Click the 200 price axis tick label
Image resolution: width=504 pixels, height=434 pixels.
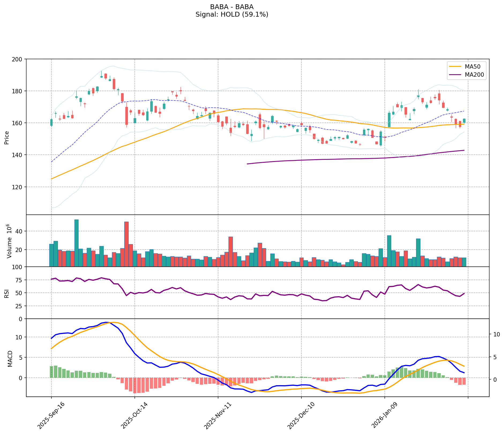coord(19,59)
